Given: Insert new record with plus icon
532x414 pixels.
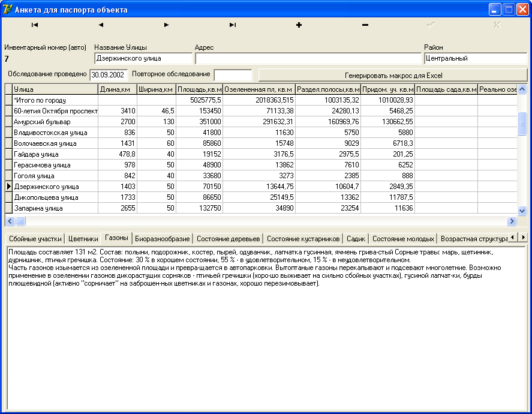Looking at the screenshot, I should [x=299, y=25].
